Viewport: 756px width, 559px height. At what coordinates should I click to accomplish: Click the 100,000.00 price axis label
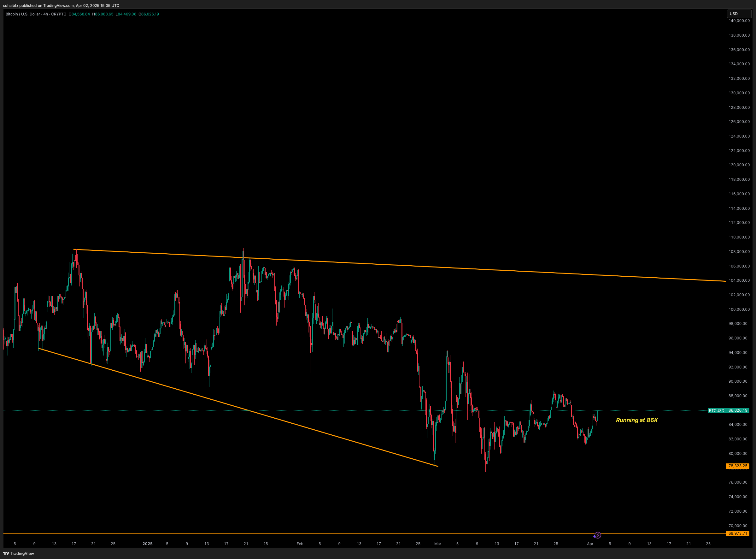[x=739, y=309]
